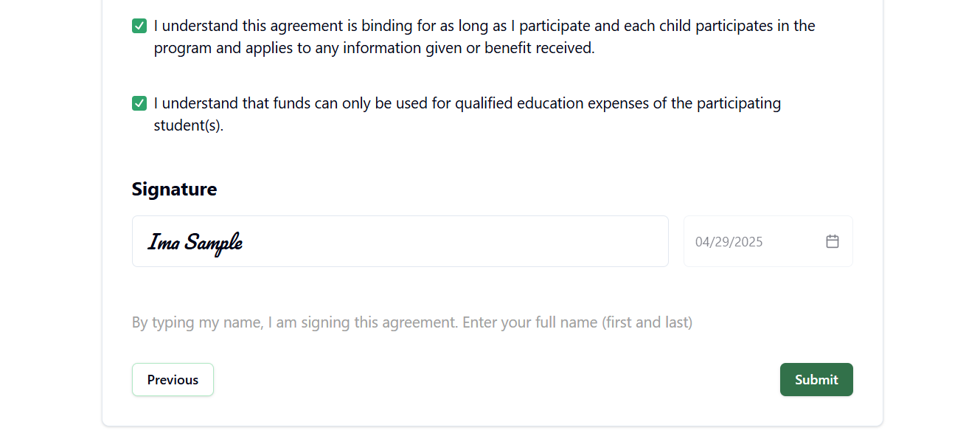Click the Signature section heading

coord(174,189)
